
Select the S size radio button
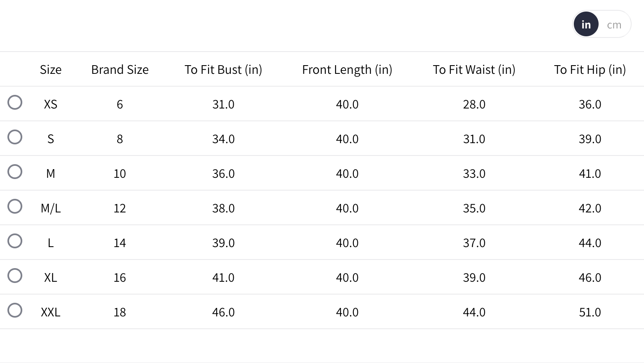coord(15,137)
